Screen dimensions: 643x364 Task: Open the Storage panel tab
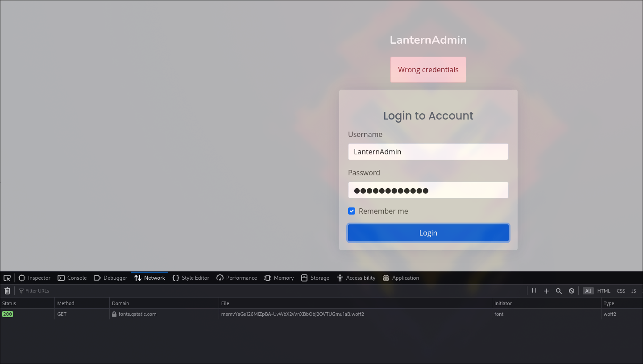[x=315, y=278]
